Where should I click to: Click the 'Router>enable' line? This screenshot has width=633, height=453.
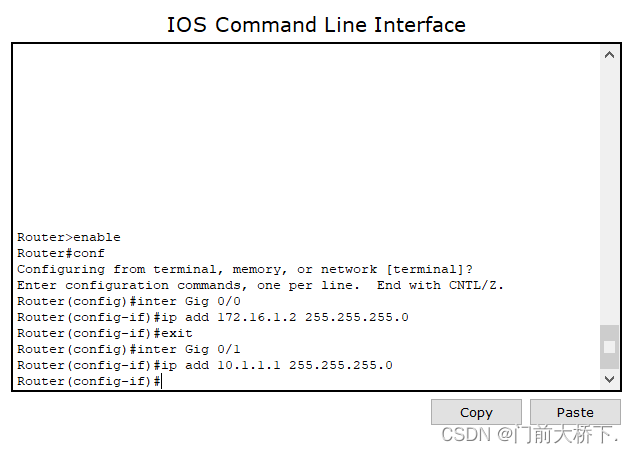point(69,237)
